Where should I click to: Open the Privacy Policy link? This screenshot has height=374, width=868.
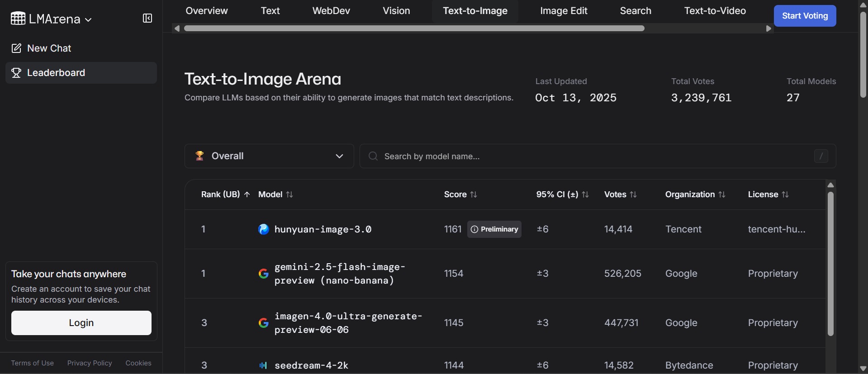[90, 363]
